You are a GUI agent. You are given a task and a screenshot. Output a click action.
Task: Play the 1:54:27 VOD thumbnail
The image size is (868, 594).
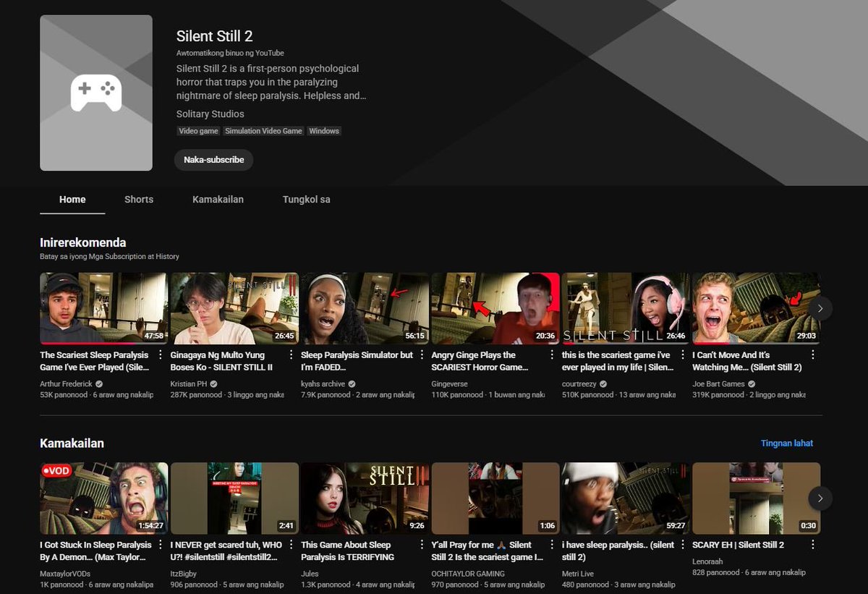[x=103, y=498]
